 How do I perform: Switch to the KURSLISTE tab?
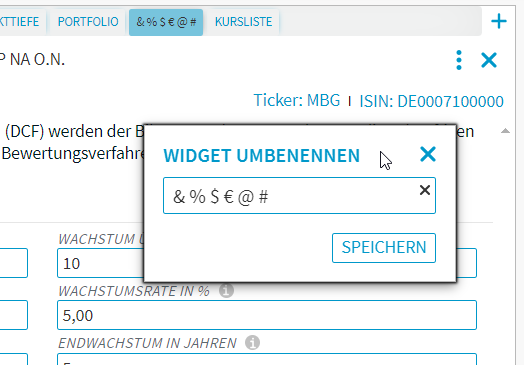(243, 22)
